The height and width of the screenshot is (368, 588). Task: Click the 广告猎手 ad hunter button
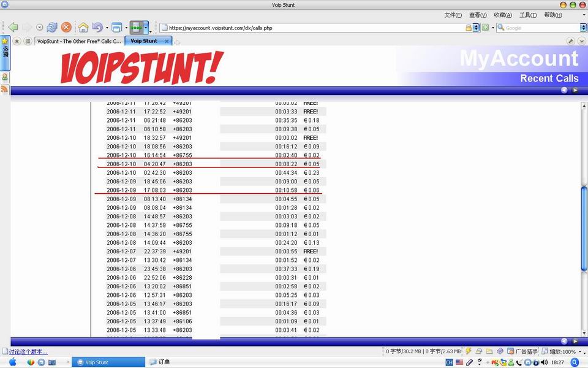(x=522, y=351)
